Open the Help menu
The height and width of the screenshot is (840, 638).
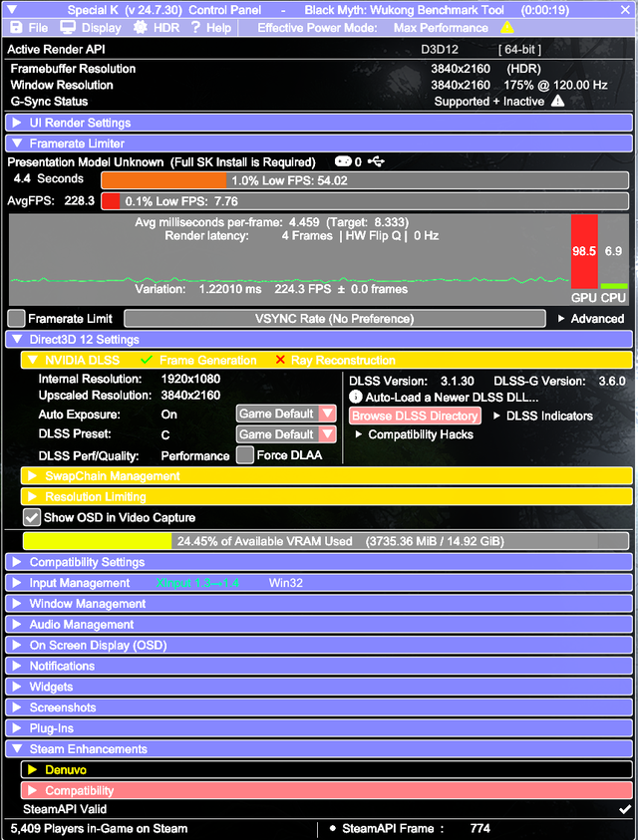pos(211,28)
